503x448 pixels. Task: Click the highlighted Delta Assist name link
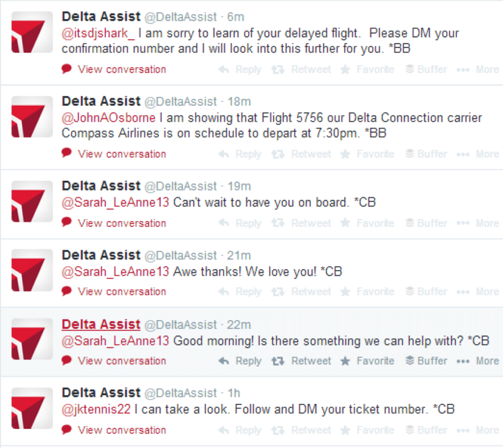pos(101,325)
